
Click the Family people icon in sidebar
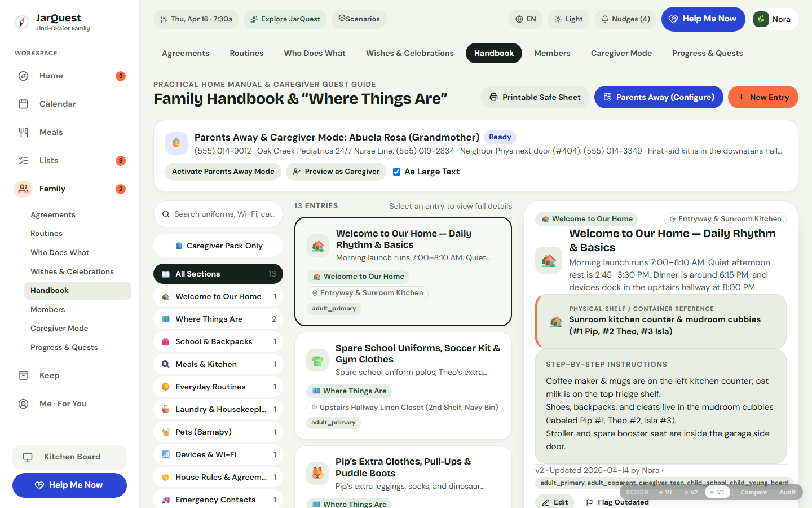click(x=23, y=189)
